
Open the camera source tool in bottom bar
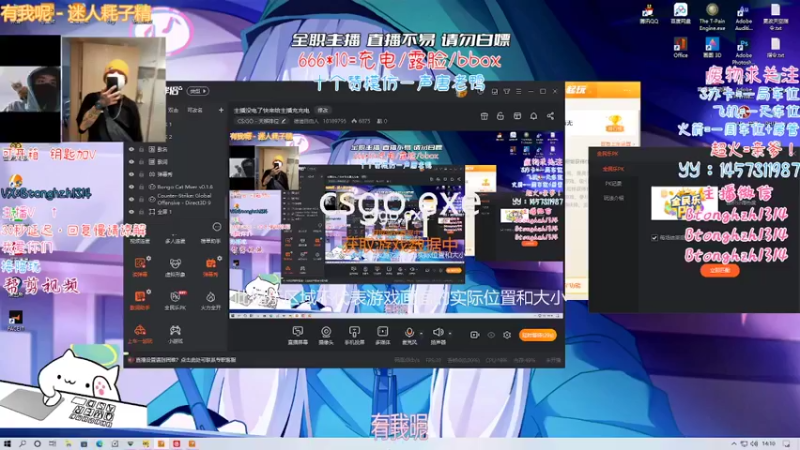[x=326, y=336]
